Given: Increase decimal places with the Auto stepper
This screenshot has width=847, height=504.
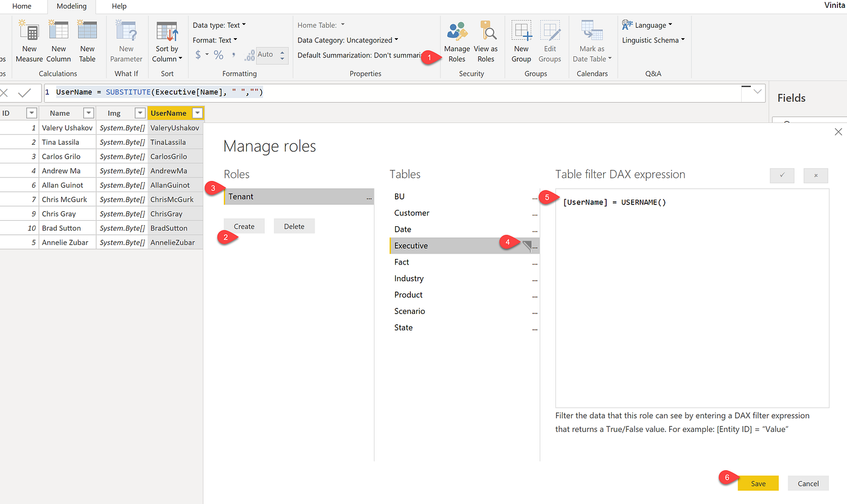Looking at the screenshot, I should [282, 51].
